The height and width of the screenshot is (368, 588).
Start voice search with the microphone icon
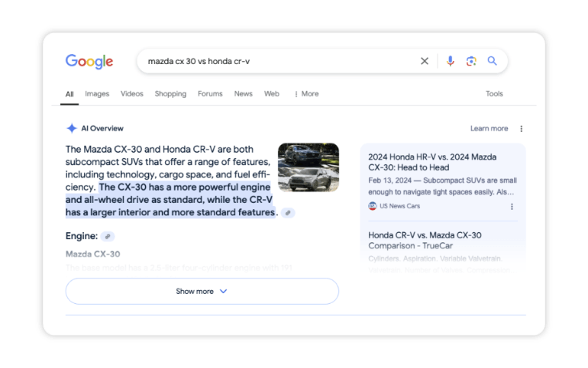[451, 61]
